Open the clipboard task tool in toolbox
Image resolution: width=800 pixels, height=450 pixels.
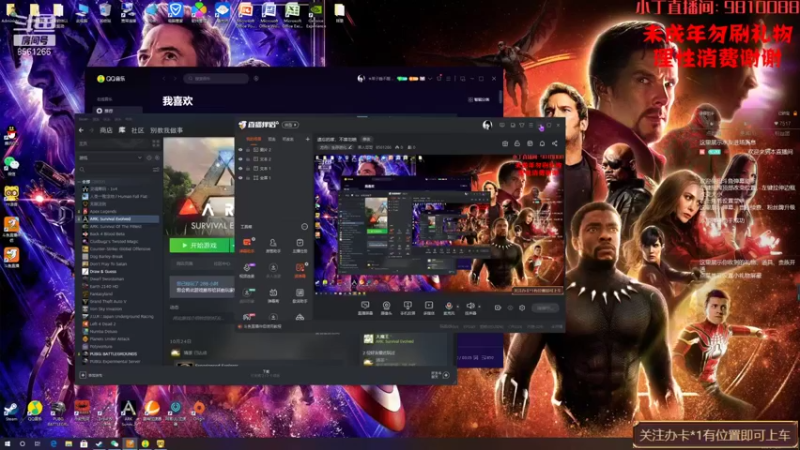[x=299, y=244]
